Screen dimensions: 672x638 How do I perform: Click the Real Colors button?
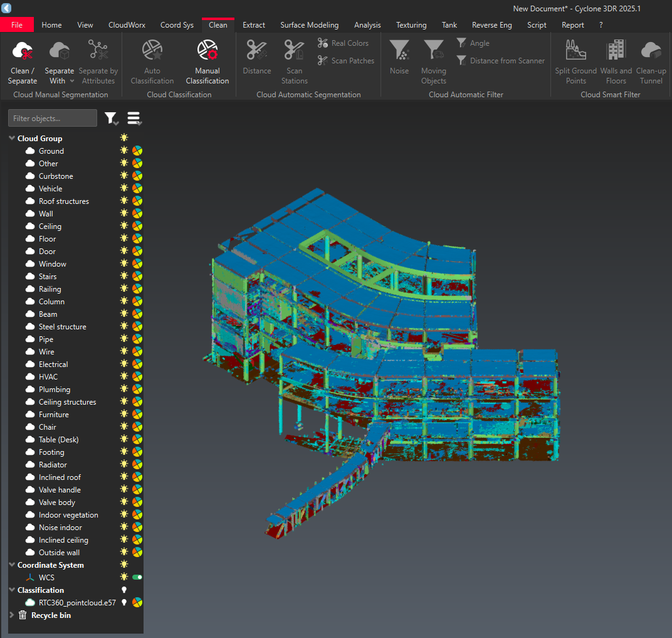click(343, 43)
